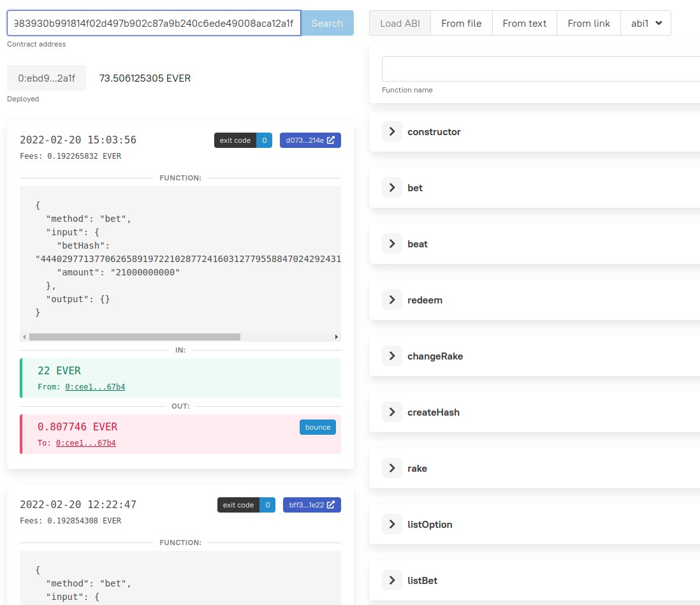Expand the bet function panel
This screenshot has width=700, height=605.
[x=392, y=188]
